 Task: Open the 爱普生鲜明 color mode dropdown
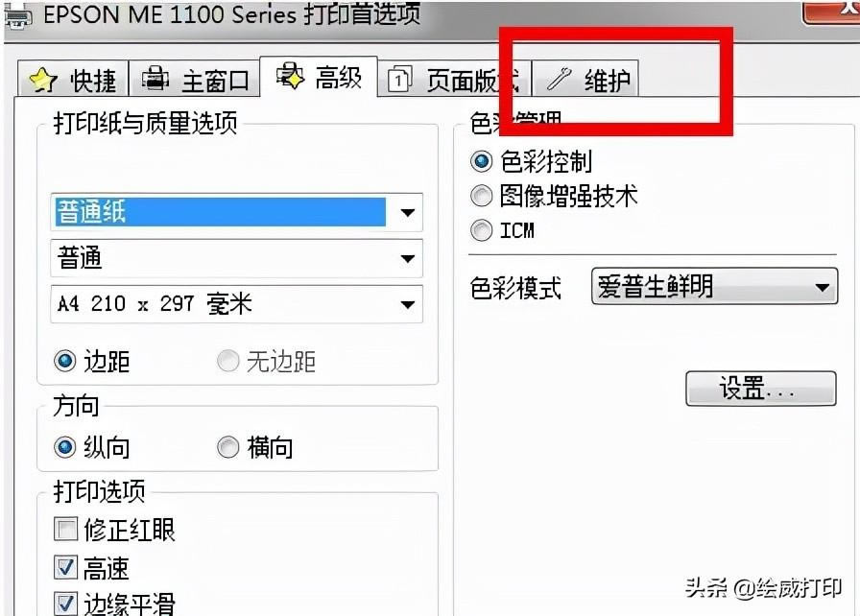[x=715, y=286]
